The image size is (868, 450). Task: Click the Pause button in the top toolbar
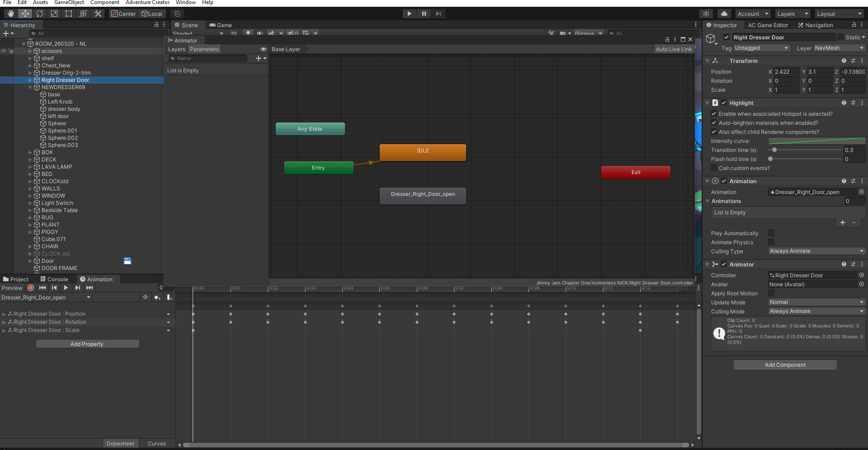(x=424, y=14)
